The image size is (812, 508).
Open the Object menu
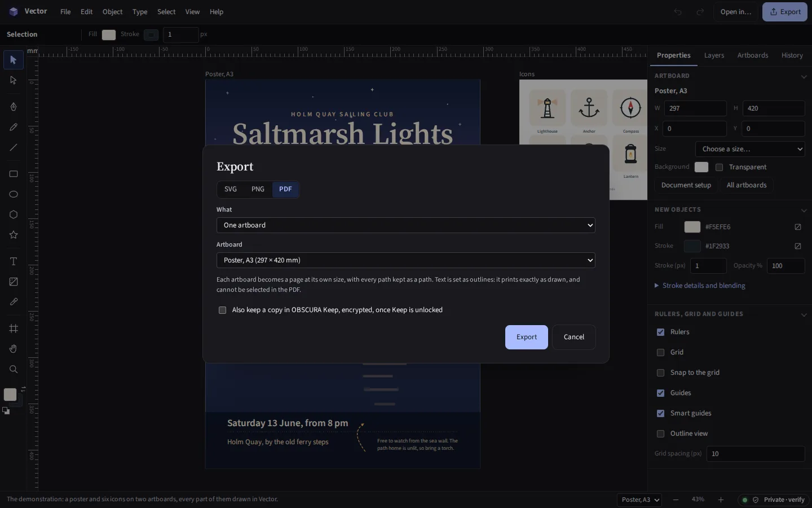[112, 12]
